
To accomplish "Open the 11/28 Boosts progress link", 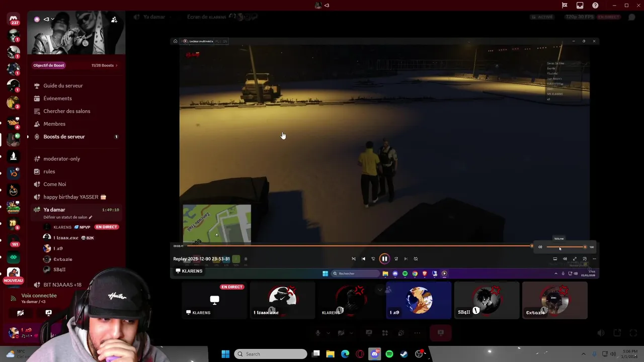I will pos(104,65).
